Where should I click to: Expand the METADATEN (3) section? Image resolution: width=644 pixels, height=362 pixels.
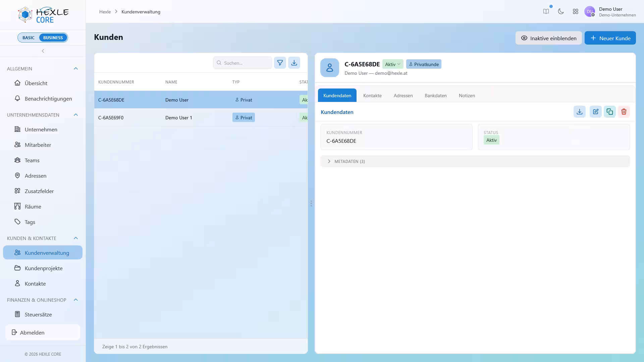(x=475, y=161)
